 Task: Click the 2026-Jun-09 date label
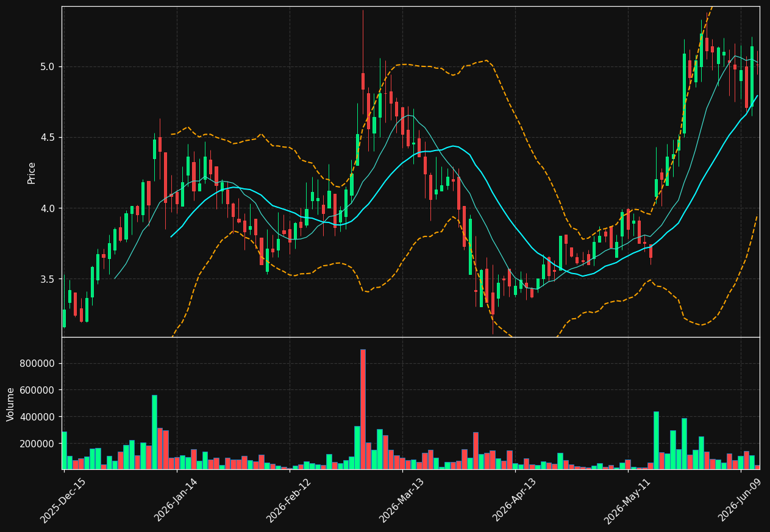tap(740, 500)
